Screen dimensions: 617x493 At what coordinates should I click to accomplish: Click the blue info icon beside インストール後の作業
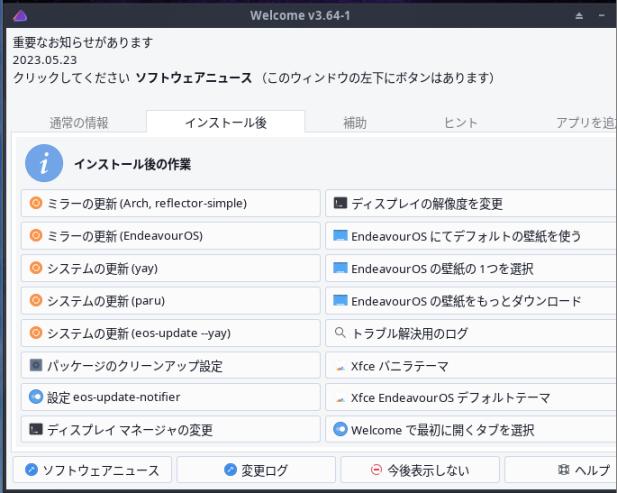click(44, 163)
